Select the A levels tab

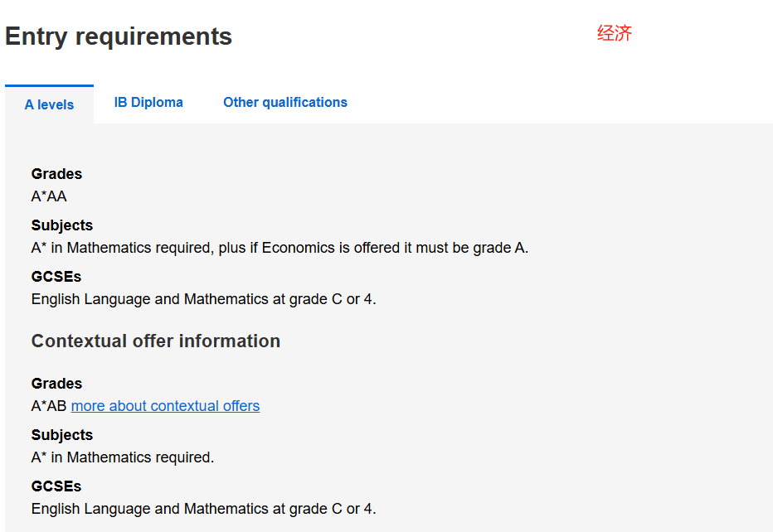[49, 104]
